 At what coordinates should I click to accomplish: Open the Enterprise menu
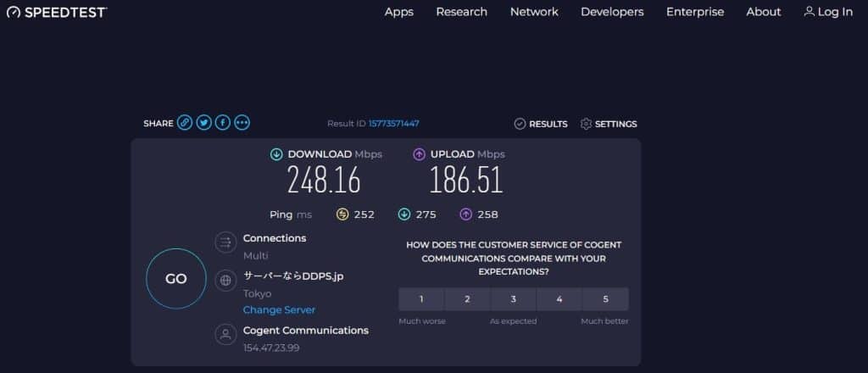(x=695, y=12)
